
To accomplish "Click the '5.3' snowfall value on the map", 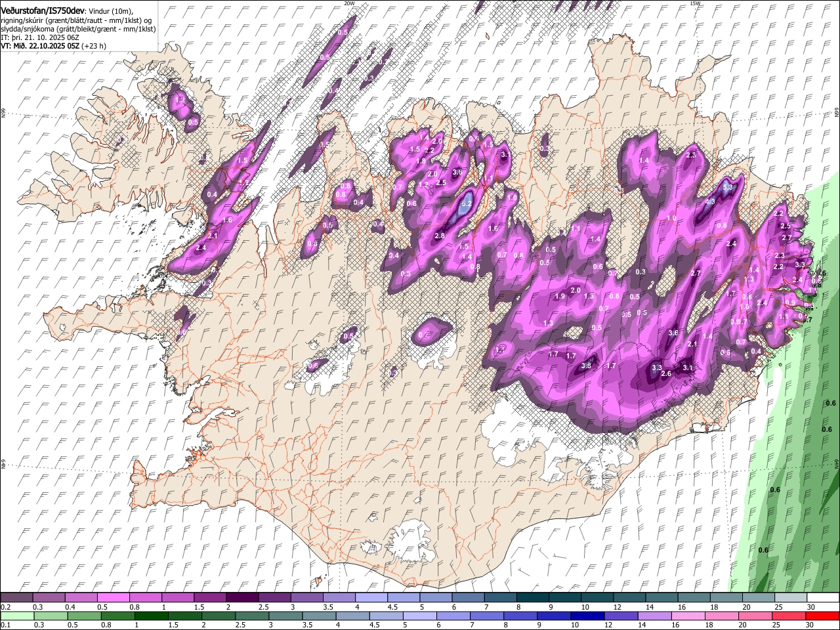I will point(727,187).
